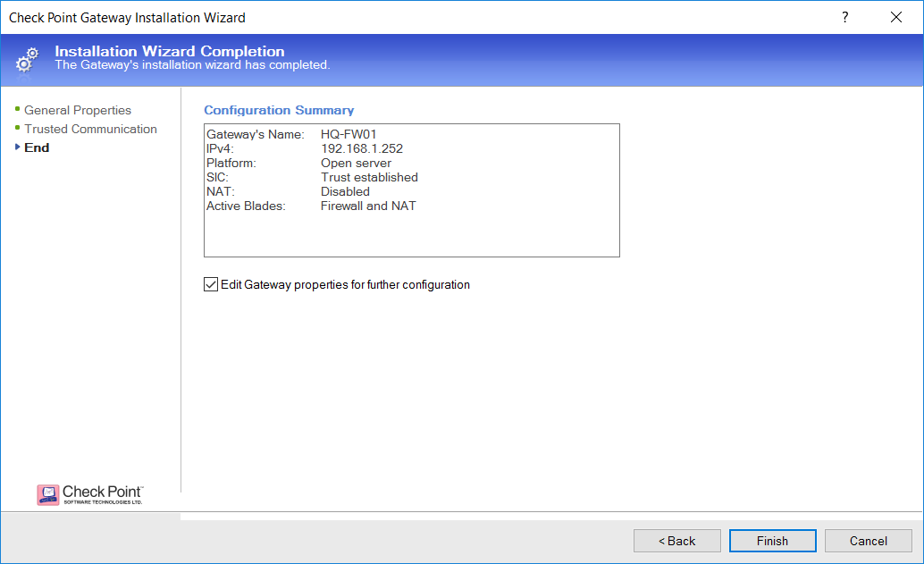This screenshot has width=924, height=564.
Task: Open the help question mark in title bar
Action: pyautogui.click(x=845, y=17)
